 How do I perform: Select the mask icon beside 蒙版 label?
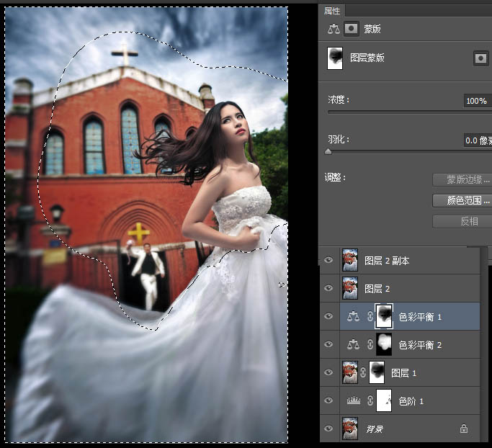pyautogui.click(x=351, y=30)
